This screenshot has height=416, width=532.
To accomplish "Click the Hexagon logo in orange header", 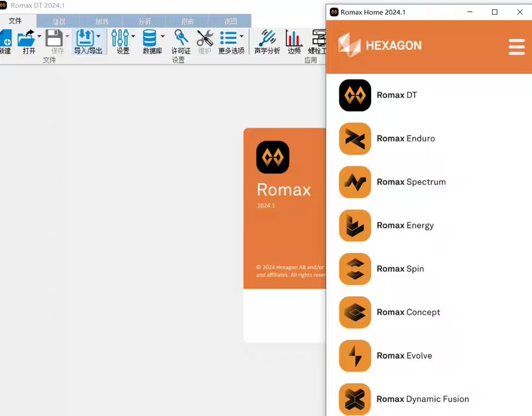I will (380, 45).
